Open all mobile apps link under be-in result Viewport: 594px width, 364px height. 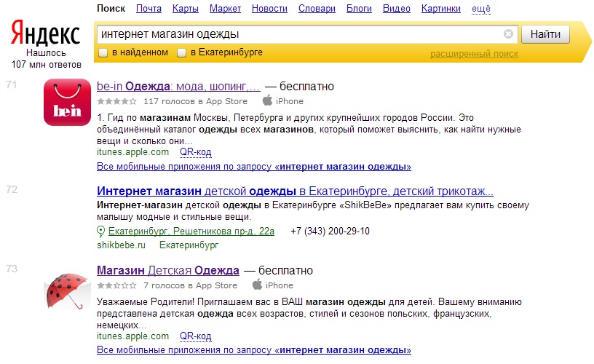coord(254,166)
